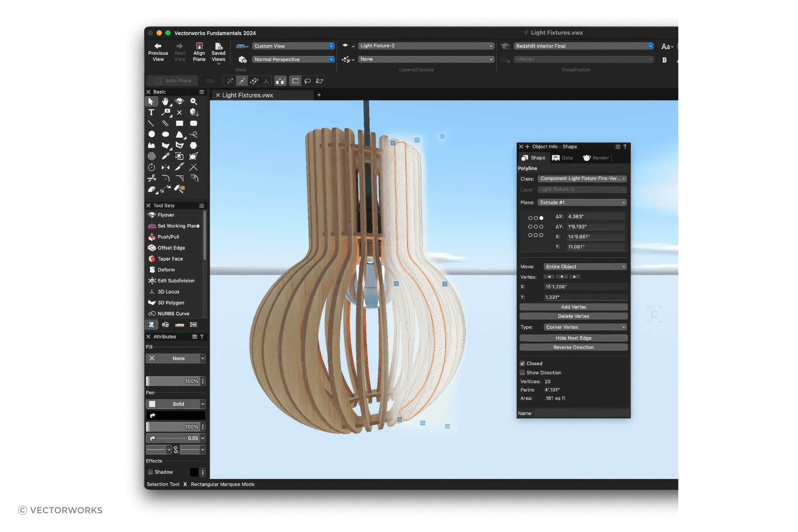Open the Corner Vertex type dropdown

585,328
